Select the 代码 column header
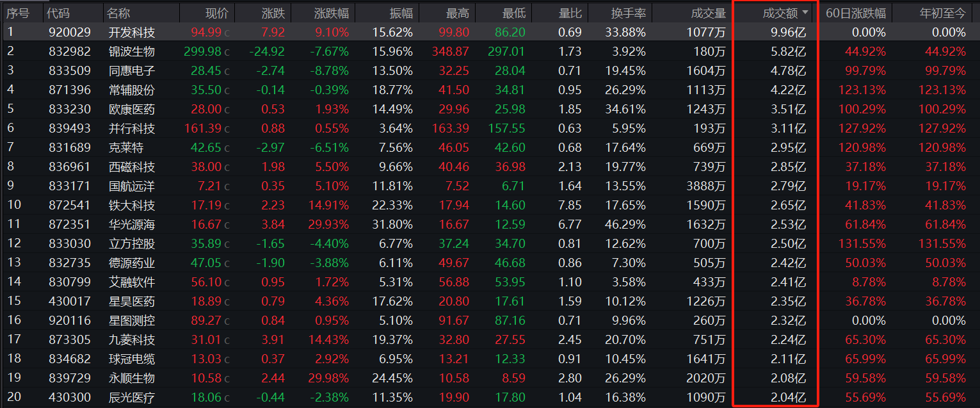This screenshot has width=980, height=408. tap(59, 13)
